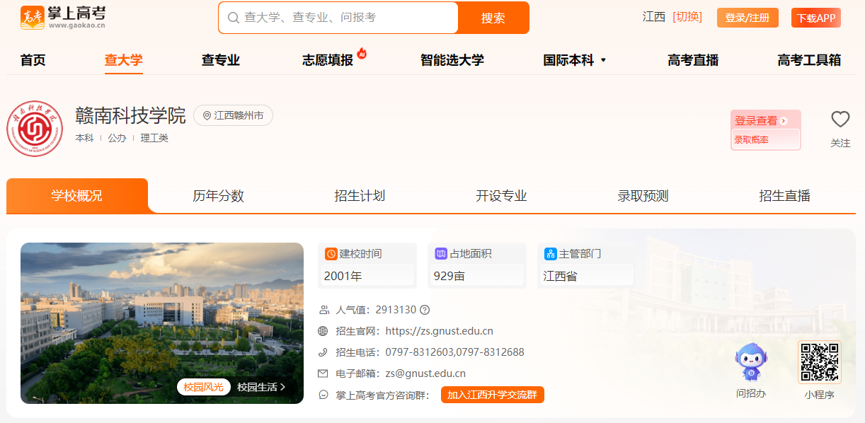Open 高考工具箱 navigation item
Viewport: 865px width, 423px height.
(x=809, y=60)
